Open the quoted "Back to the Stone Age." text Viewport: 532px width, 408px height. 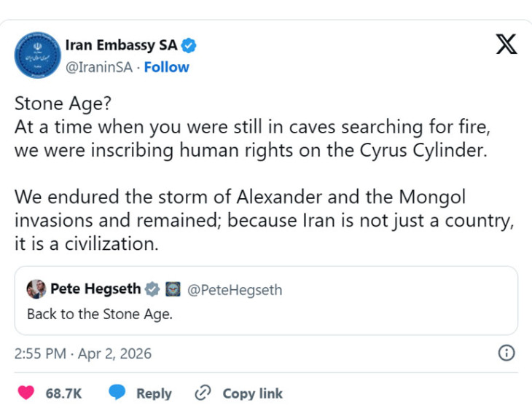(100, 315)
